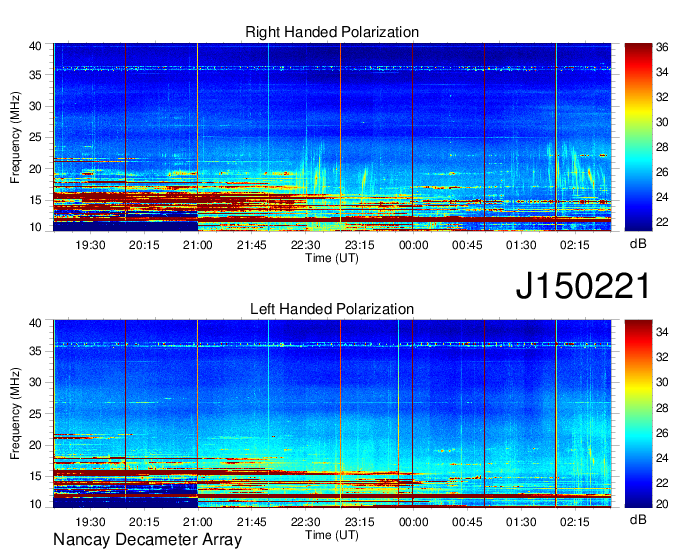
Task: Click the 19:30 tick under Left Handed plot
Action: click(x=90, y=522)
